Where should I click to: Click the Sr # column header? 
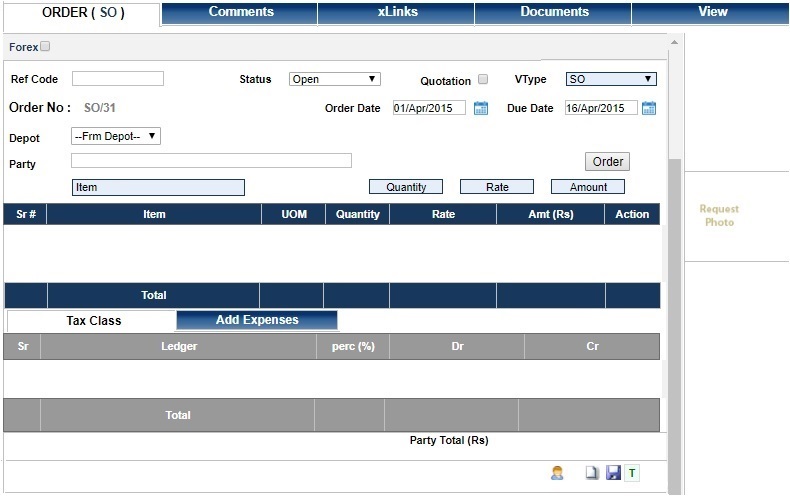point(26,214)
